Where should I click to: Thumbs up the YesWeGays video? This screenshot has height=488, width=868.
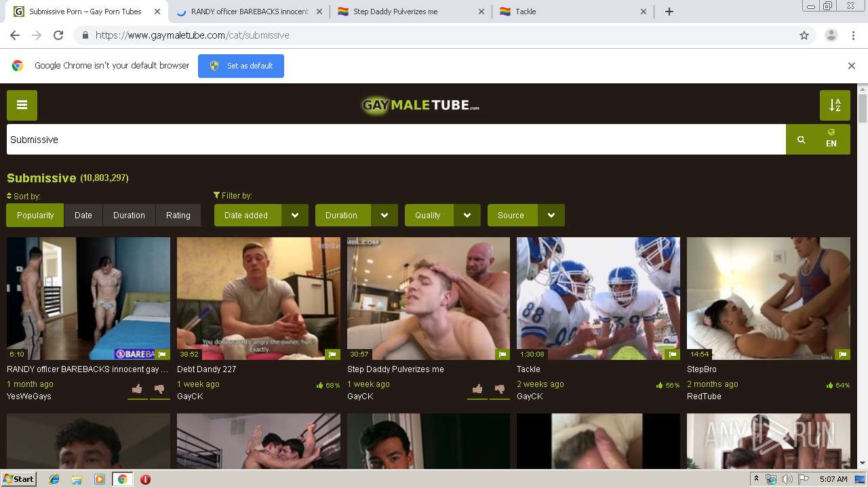click(x=138, y=389)
